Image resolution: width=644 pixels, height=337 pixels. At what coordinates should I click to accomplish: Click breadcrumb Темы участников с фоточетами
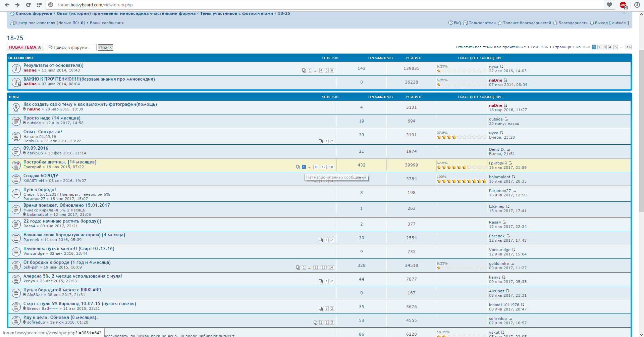tap(236, 13)
